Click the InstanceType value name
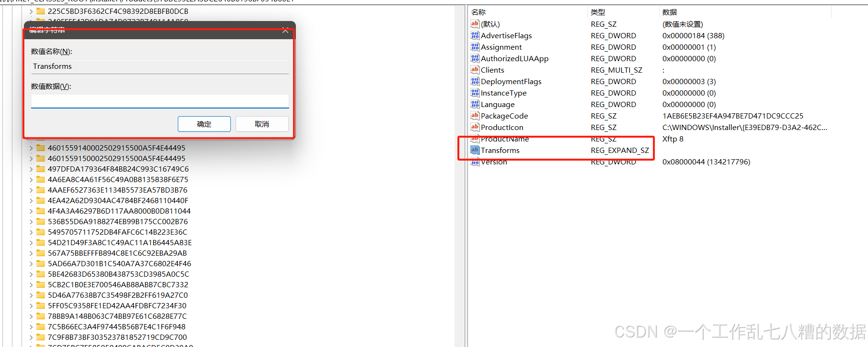 point(504,93)
